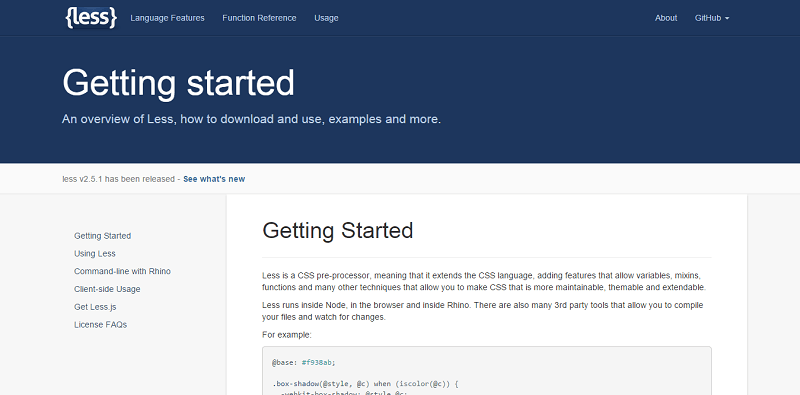Click the {less} logo in the navbar

pos(91,18)
